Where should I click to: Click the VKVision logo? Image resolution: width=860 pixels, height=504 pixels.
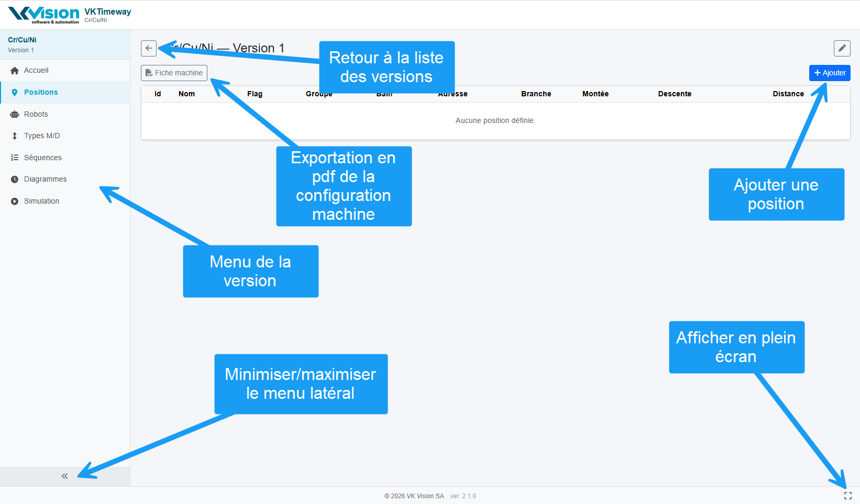click(44, 15)
